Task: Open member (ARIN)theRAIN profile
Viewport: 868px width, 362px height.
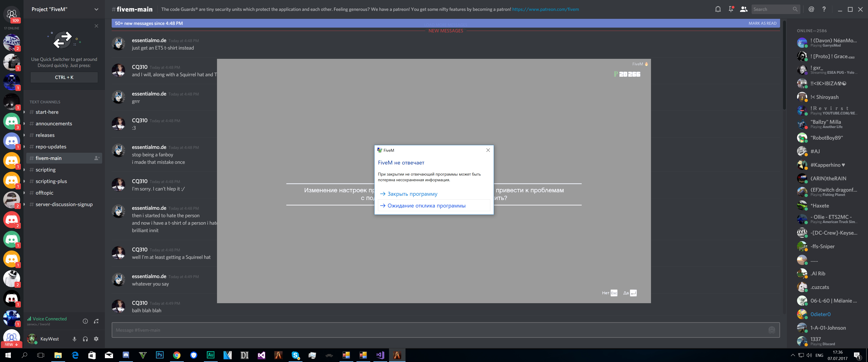Action: click(x=827, y=179)
